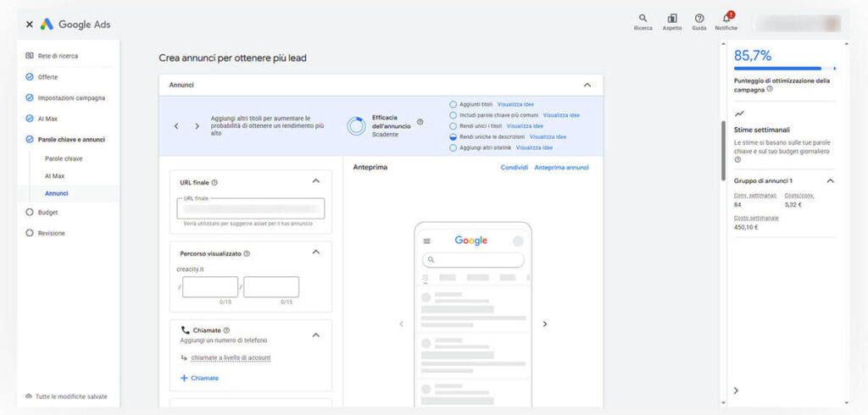Click into the URL finale input field
Screen dimensions: 868x415
(251, 208)
